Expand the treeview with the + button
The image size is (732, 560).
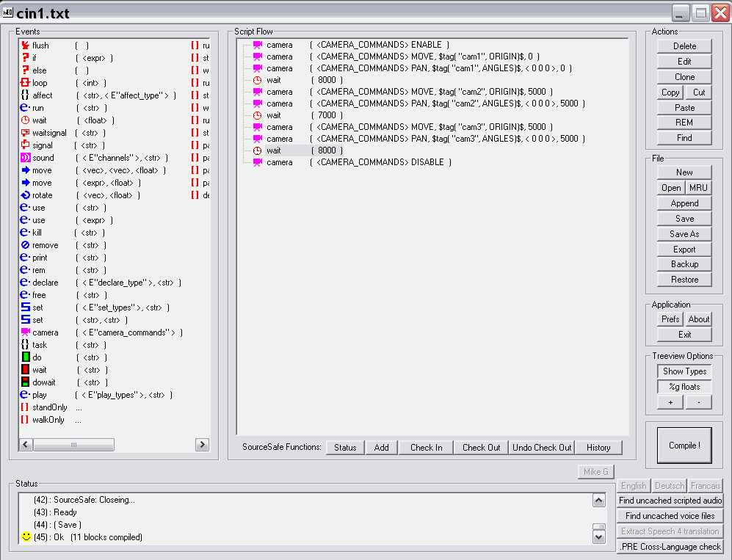(x=670, y=402)
